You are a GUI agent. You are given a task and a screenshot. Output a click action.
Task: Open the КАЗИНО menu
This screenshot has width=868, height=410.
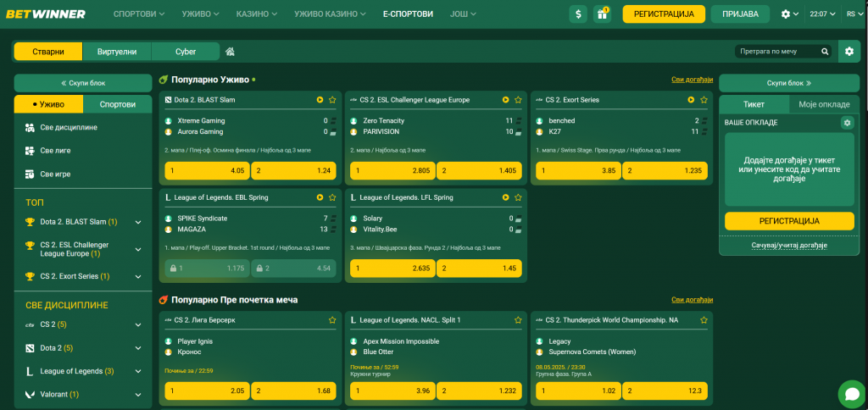coord(256,14)
